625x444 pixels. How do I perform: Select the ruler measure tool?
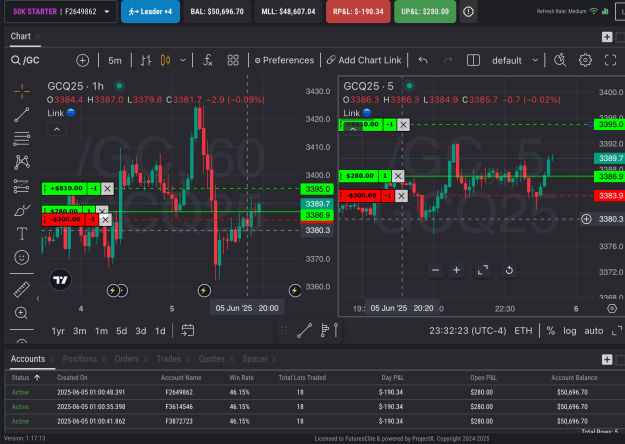coord(22,290)
